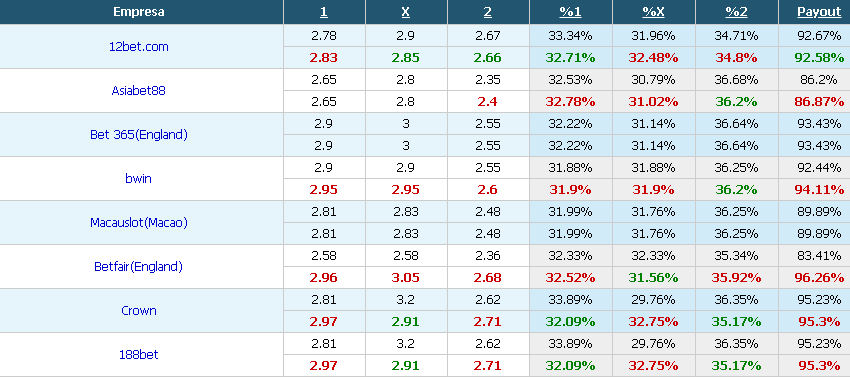The image size is (850, 377).
Task: Sort by the 2 column header
Action: (x=488, y=12)
